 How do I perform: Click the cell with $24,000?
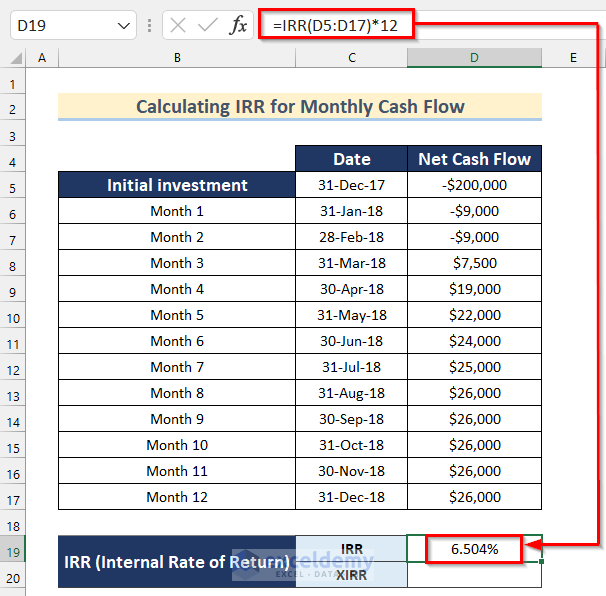(474, 341)
